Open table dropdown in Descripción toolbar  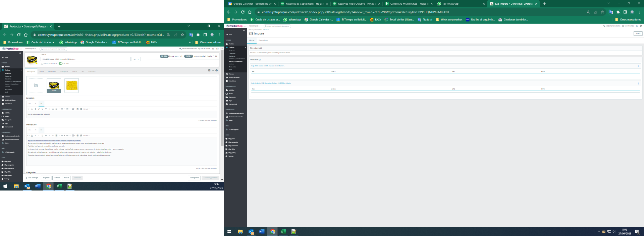point(73,135)
